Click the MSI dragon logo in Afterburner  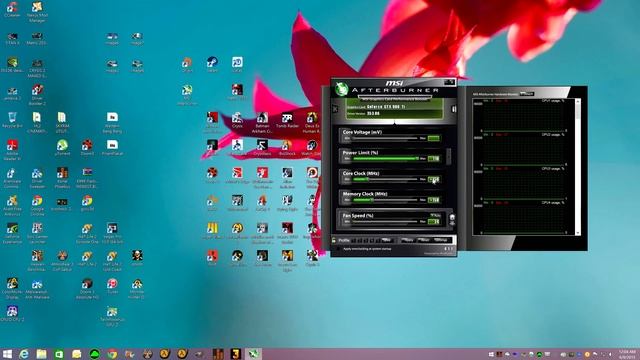(x=342, y=89)
